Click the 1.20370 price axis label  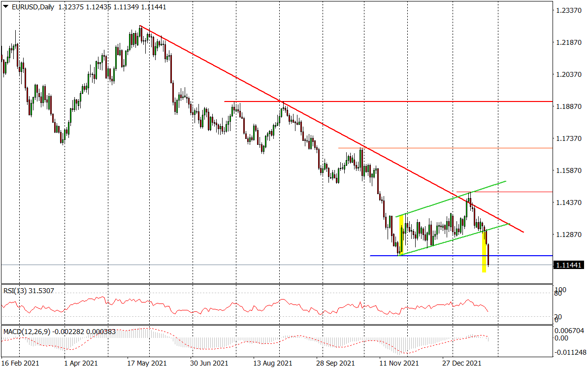(x=568, y=74)
